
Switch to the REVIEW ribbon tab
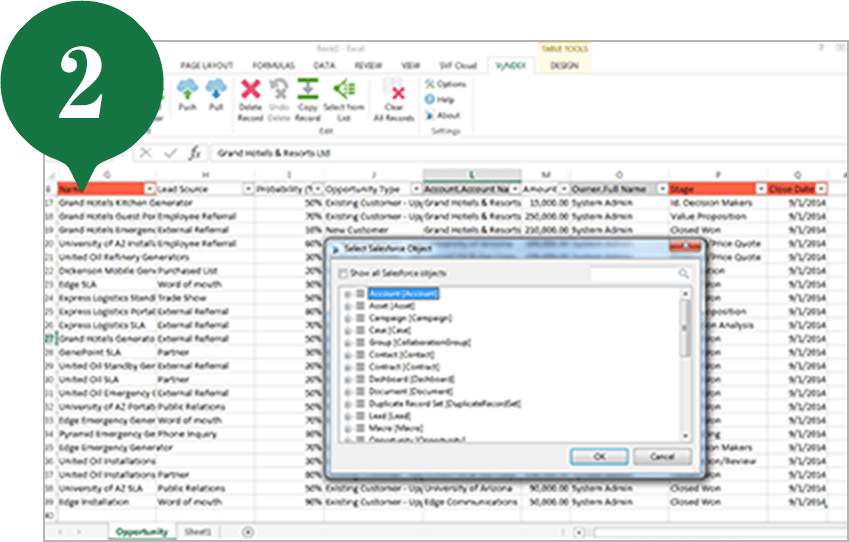368,66
